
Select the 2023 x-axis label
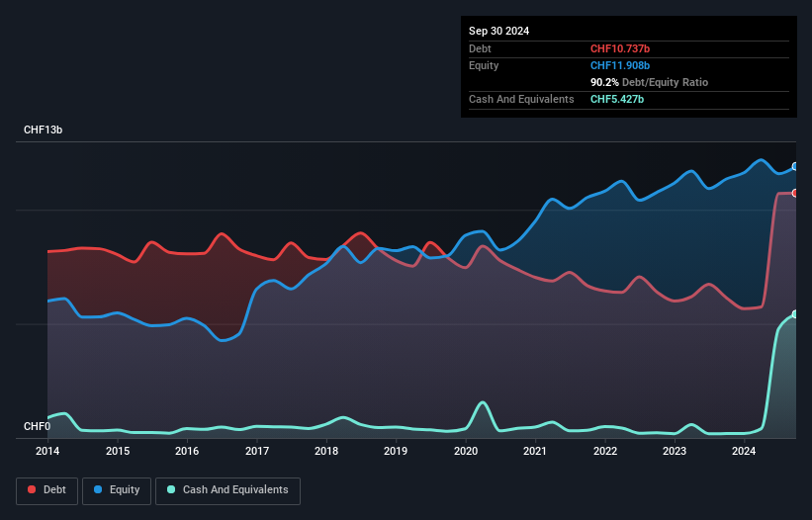coord(675,451)
